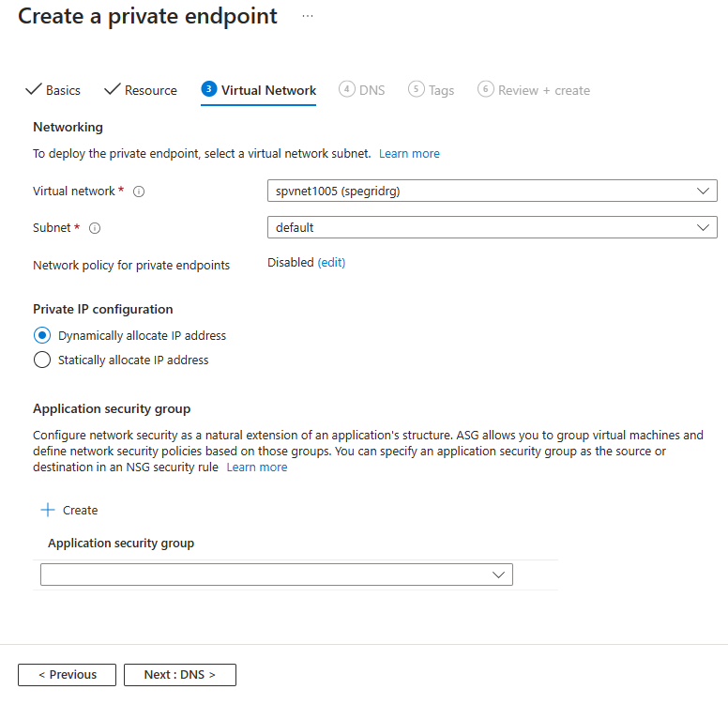Click the step 4 DNS circle icon
This screenshot has height=705, width=728.
click(x=347, y=89)
